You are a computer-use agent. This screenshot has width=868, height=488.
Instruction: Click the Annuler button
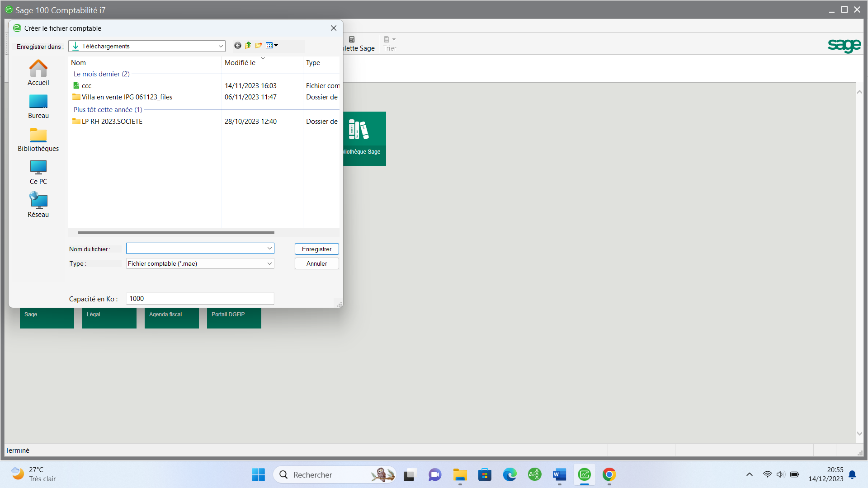[316, 263]
